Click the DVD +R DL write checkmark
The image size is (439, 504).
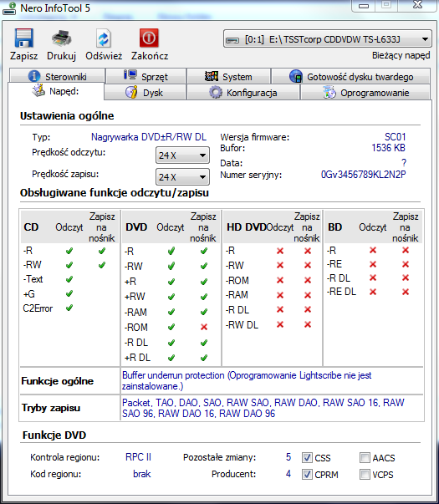click(203, 358)
